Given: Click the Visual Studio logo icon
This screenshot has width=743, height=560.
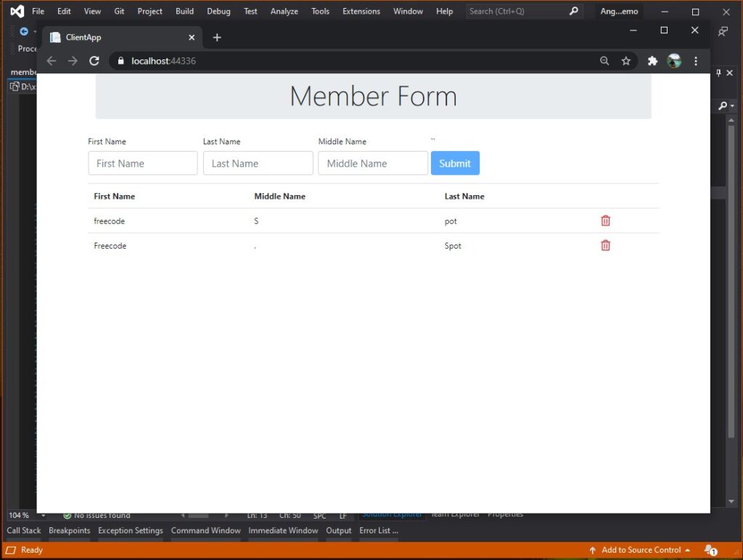Looking at the screenshot, I should [17, 11].
